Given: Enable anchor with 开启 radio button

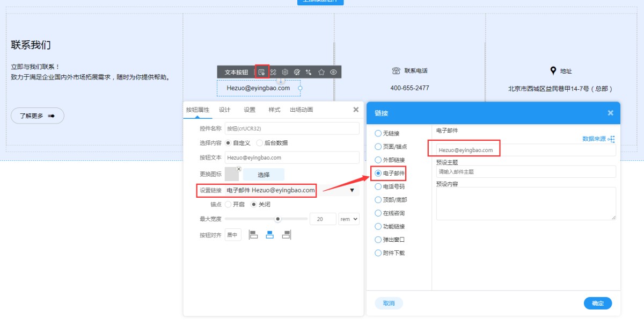Looking at the screenshot, I should tap(228, 204).
